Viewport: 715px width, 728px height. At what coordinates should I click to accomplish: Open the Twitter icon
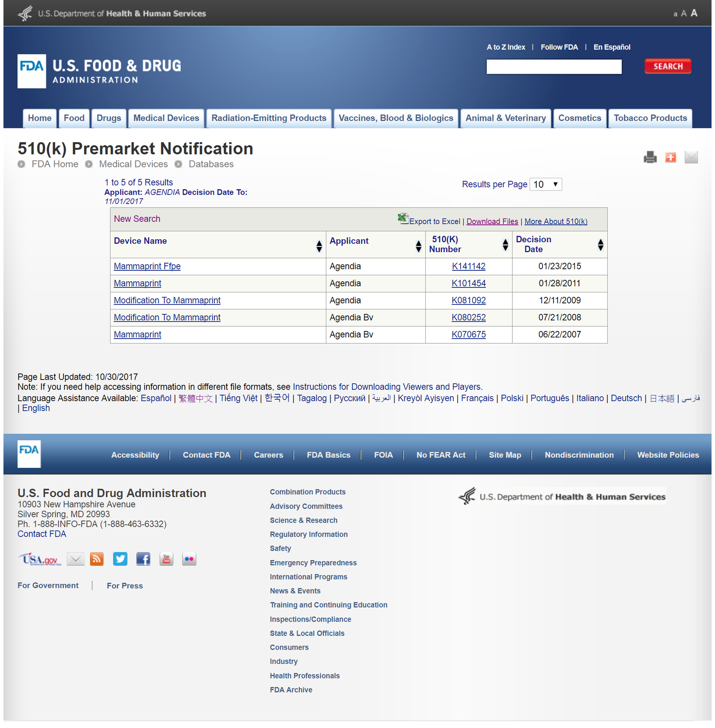click(120, 559)
